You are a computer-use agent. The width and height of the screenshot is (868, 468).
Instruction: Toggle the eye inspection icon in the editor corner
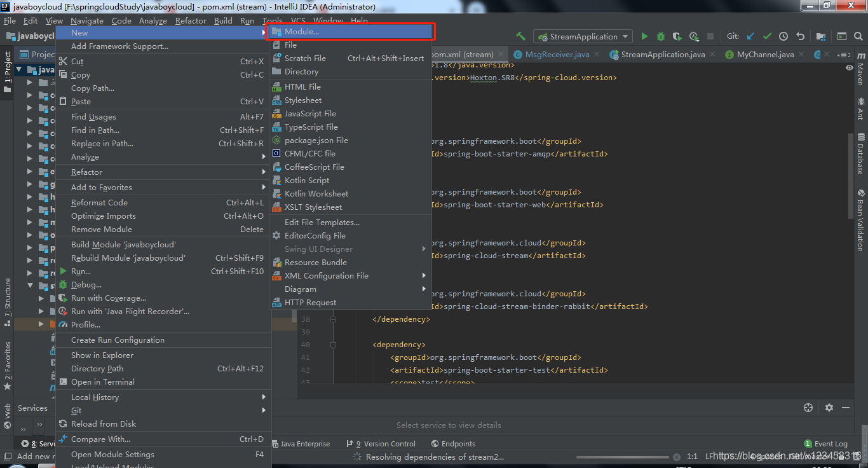tap(850, 67)
